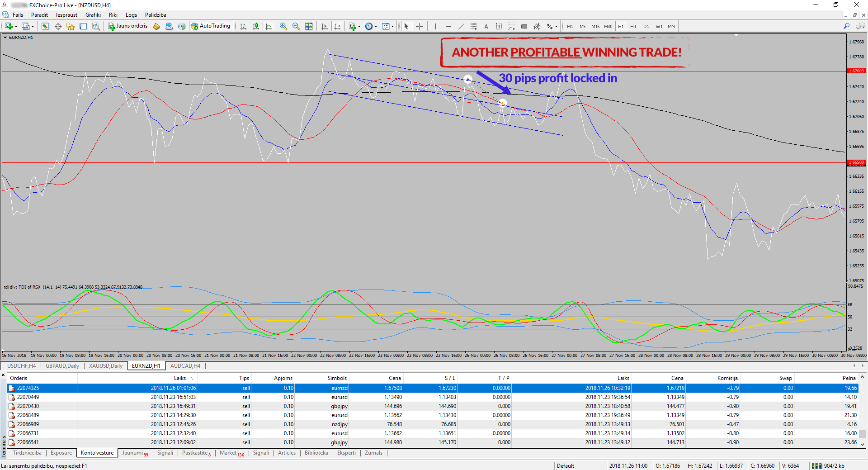This screenshot has width=868, height=470.
Task: Show the Data Window crosshair icon
Action: click(x=58, y=26)
